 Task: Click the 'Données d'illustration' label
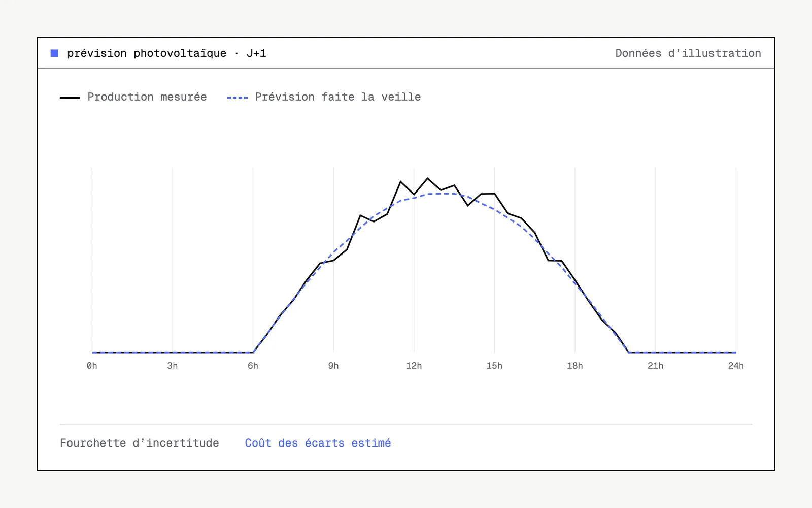[x=688, y=53]
